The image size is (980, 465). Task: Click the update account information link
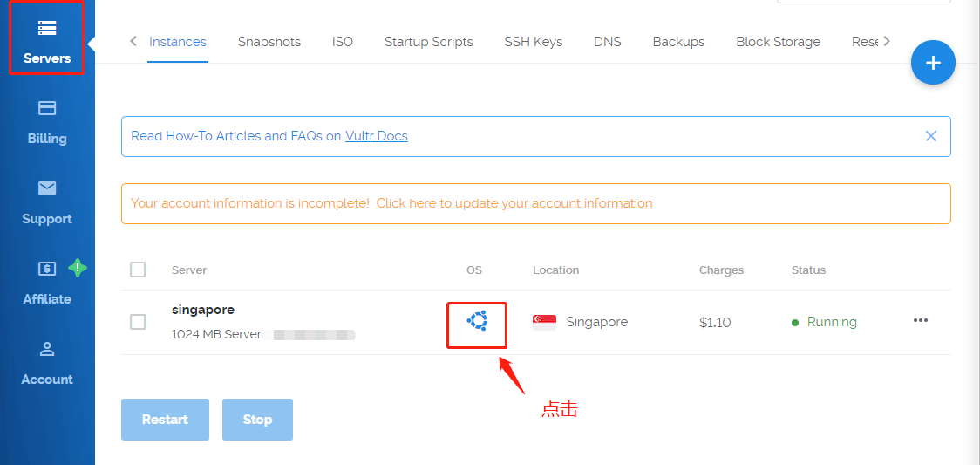tap(514, 203)
